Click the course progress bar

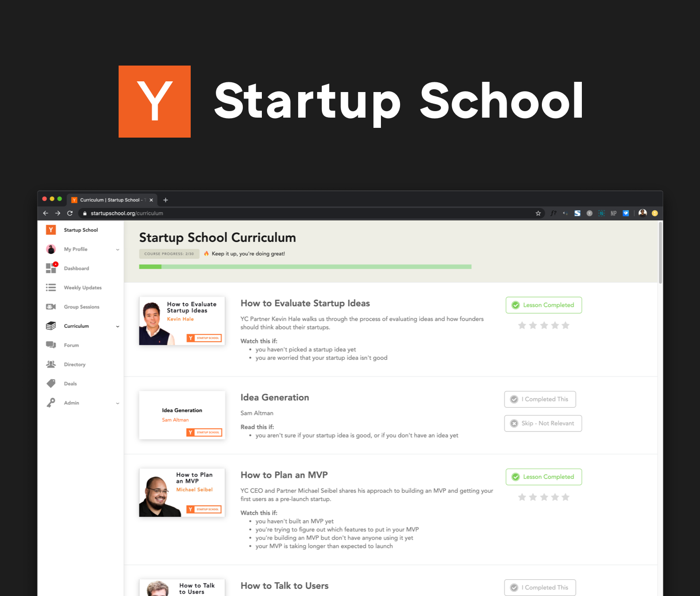tap(305, 267)
